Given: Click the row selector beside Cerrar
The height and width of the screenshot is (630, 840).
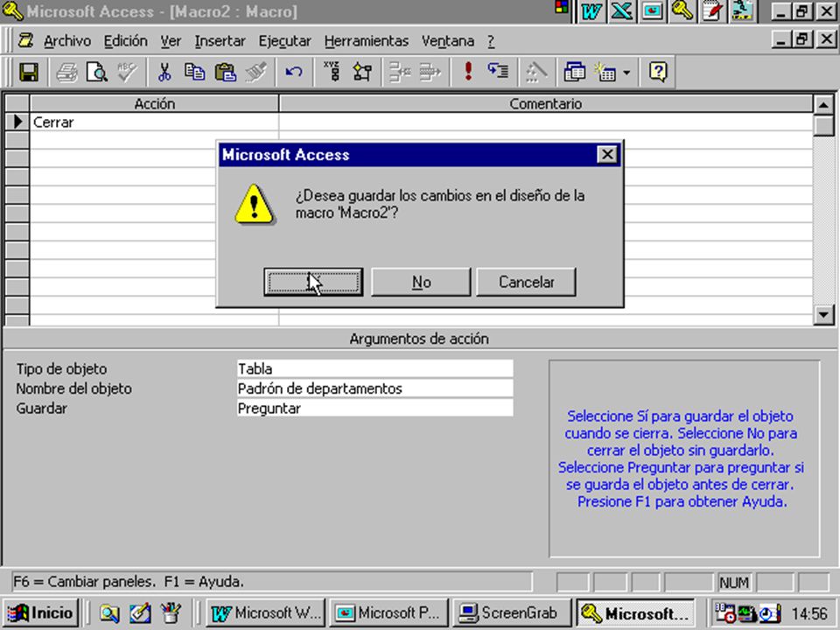Looking at the screenshot, I should [17, 122].
